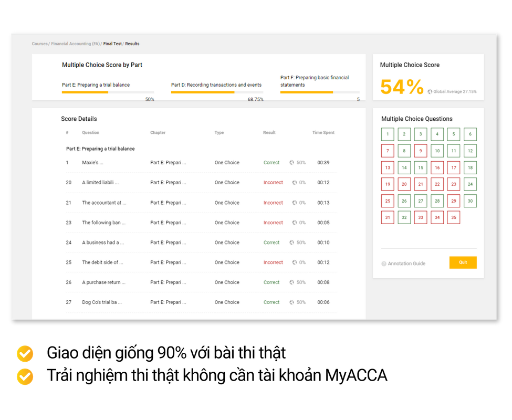Navigate to Final Test breadcrumb

point(112,44)
